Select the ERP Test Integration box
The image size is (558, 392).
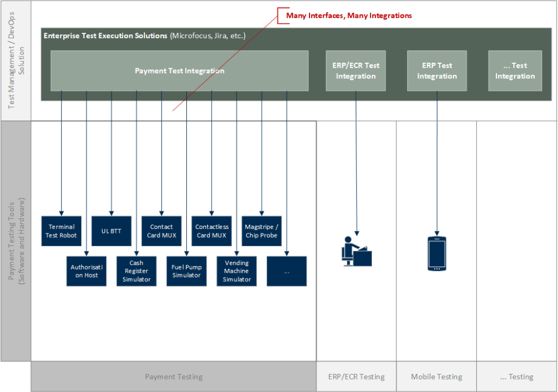point(437,71)
